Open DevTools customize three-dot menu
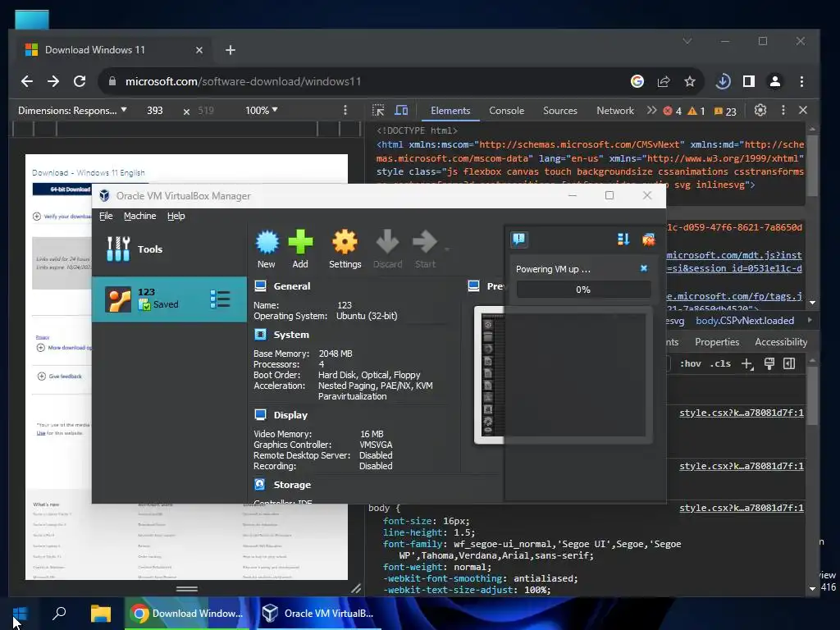The height and width of the screenshot is (630, 840). coord(783,111)
